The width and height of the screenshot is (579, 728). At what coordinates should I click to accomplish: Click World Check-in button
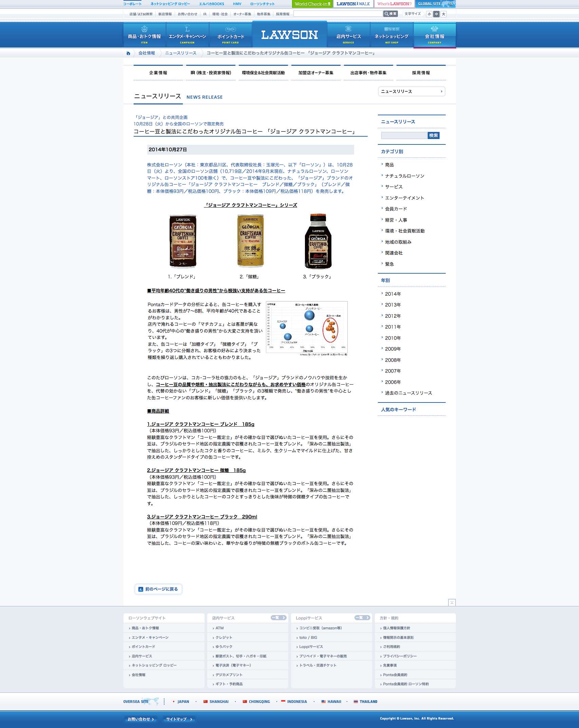pos(312,4)
